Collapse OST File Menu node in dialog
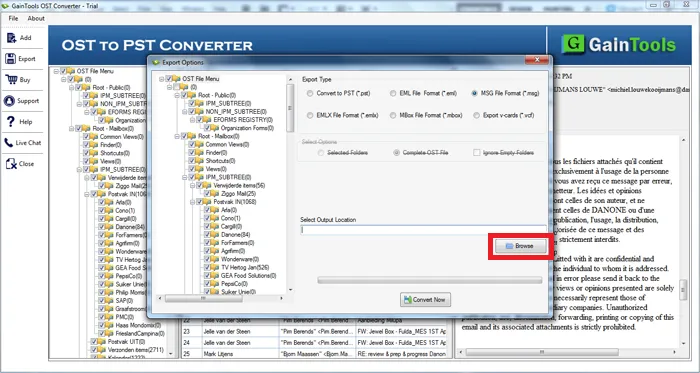This screenshot has width=700, height=373. point(162,79)
